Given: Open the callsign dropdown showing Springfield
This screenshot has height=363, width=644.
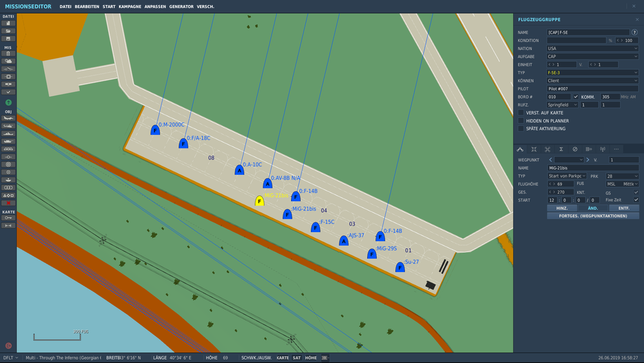Looking at the screenshot, I should click(562, 105).
